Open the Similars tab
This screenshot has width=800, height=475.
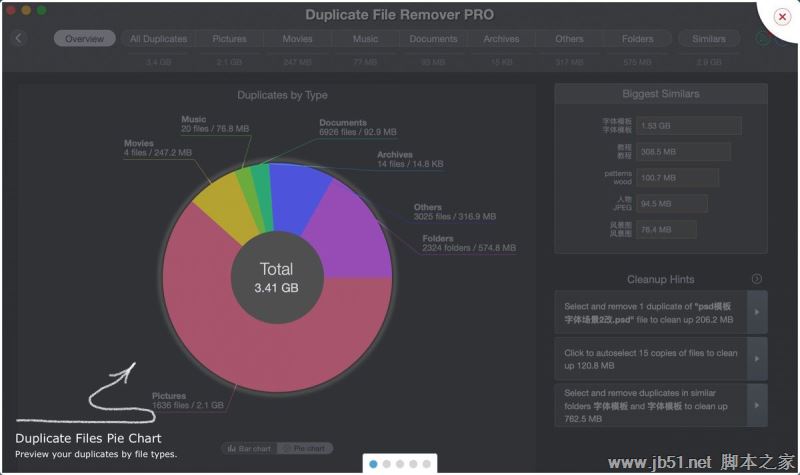(709, 39)
